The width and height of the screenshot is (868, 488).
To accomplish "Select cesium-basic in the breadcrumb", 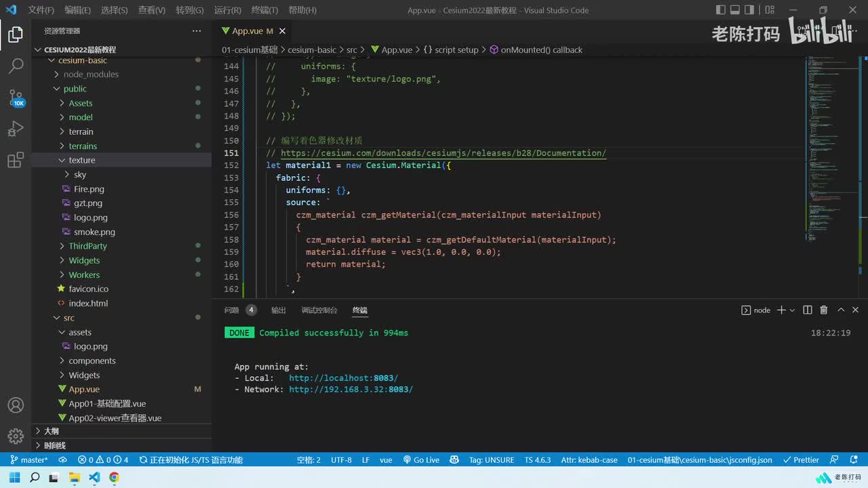I will (312, 50).
